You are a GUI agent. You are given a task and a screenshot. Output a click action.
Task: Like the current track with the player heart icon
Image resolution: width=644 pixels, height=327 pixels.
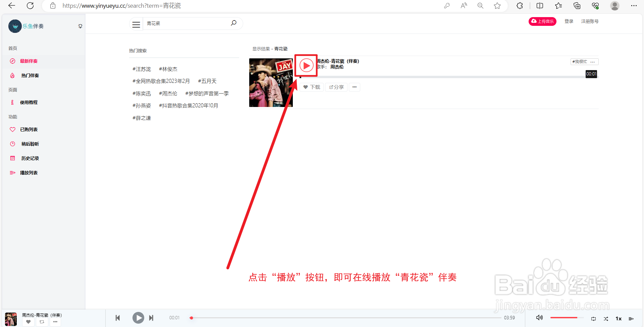tap(29, 322)
